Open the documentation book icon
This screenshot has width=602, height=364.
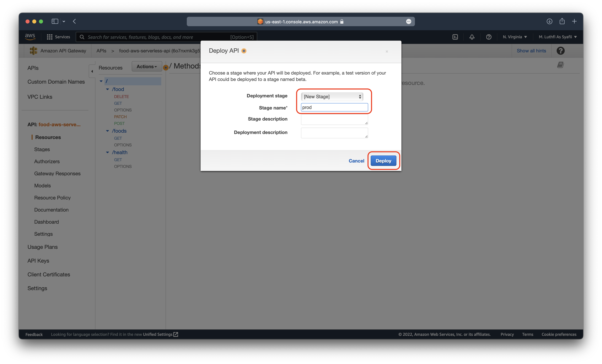point(561,65)
